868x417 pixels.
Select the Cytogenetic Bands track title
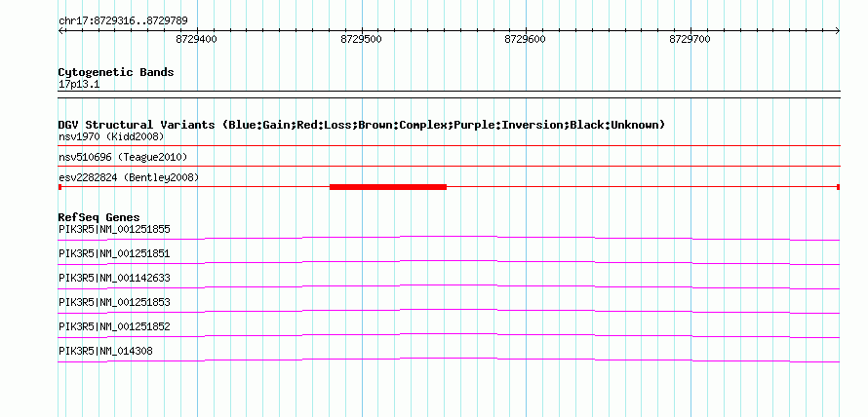coord(116,72)
